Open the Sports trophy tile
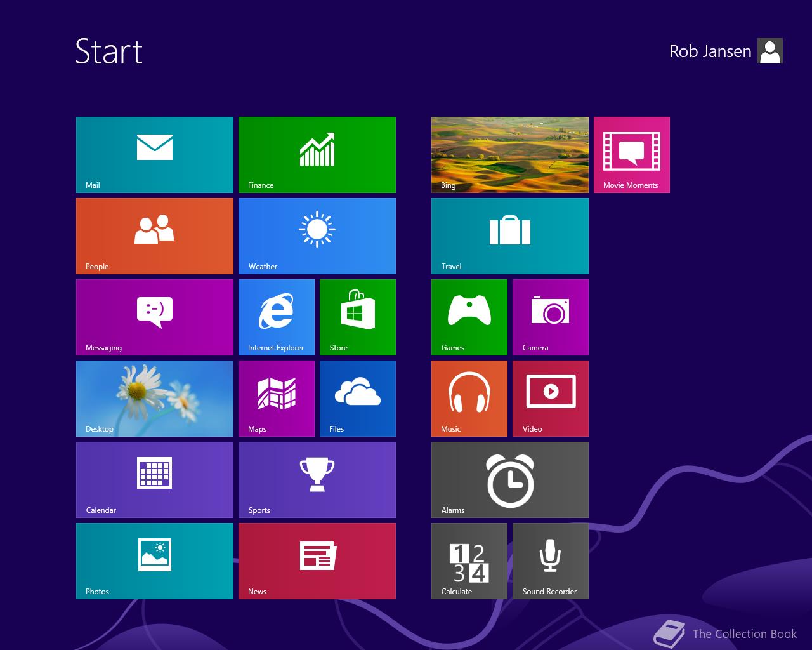The image size is (812, 650). point(317,480)
